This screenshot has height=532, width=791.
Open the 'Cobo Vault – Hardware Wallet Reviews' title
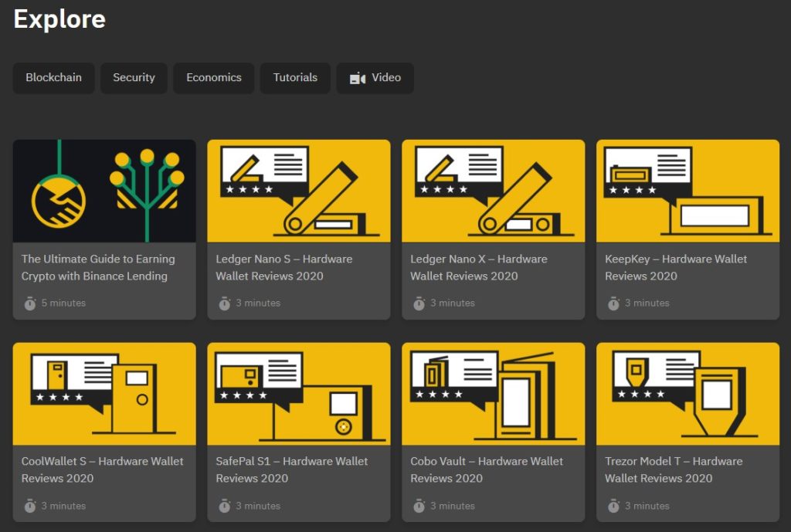487,469
